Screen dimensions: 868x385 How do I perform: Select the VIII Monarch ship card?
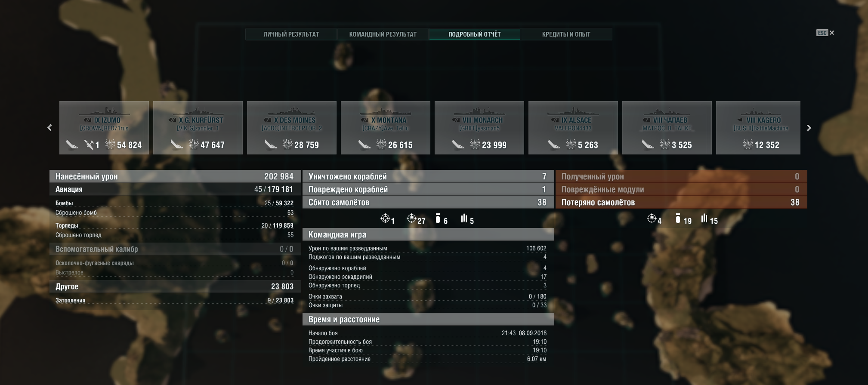(x=479, y=128)
